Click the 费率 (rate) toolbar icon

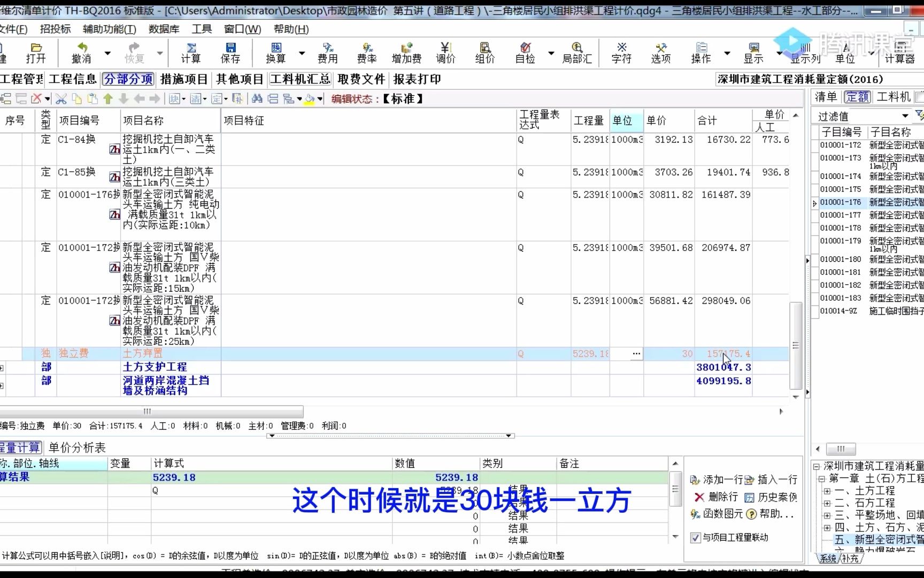[x=367, y=53]
